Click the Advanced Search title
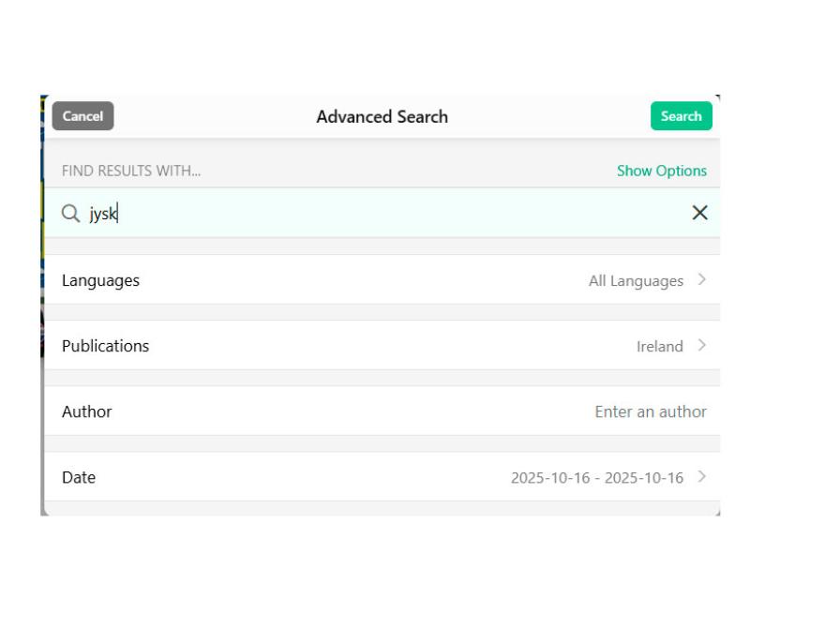Image resolution: width=840 pixels, height=628 pixels. [x=382, y=116]
